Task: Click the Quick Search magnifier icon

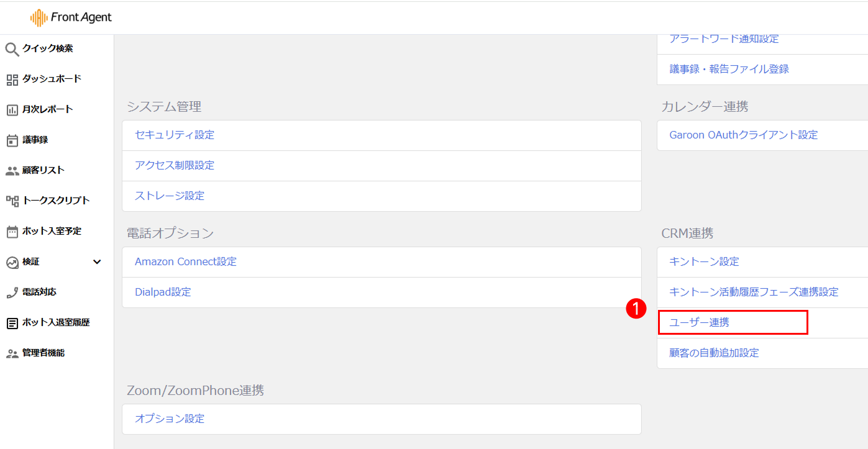Action: click(x=12, y=49)
